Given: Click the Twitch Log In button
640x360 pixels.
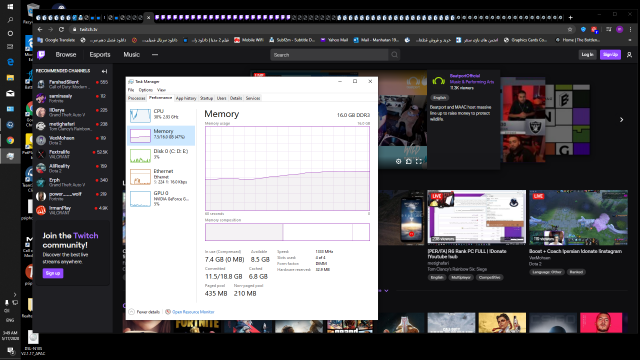Looking at the screenshot, I should (x=587, y=55).
